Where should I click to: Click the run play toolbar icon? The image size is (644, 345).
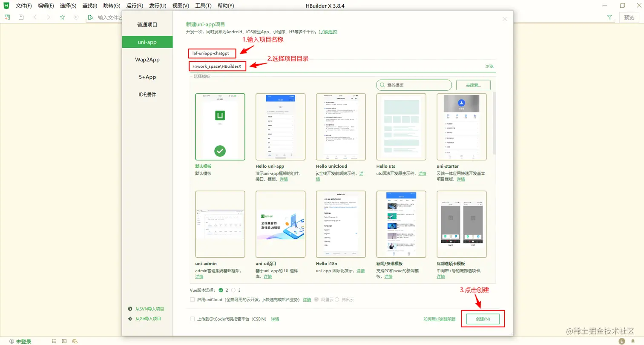click(x=76, y=17)
